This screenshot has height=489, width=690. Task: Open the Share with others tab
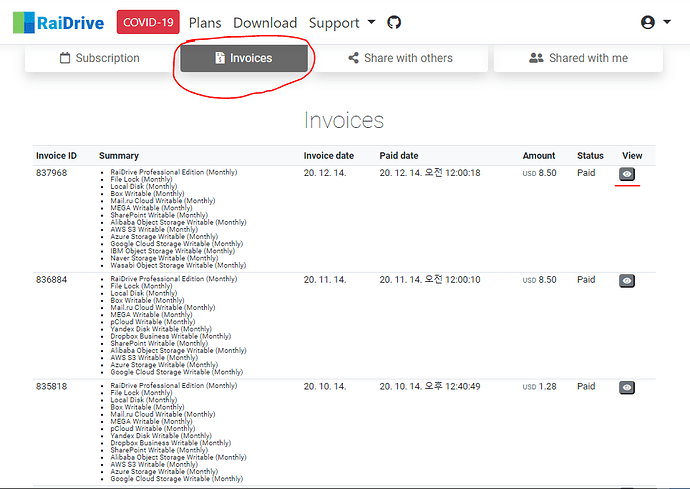click(402, 58)
